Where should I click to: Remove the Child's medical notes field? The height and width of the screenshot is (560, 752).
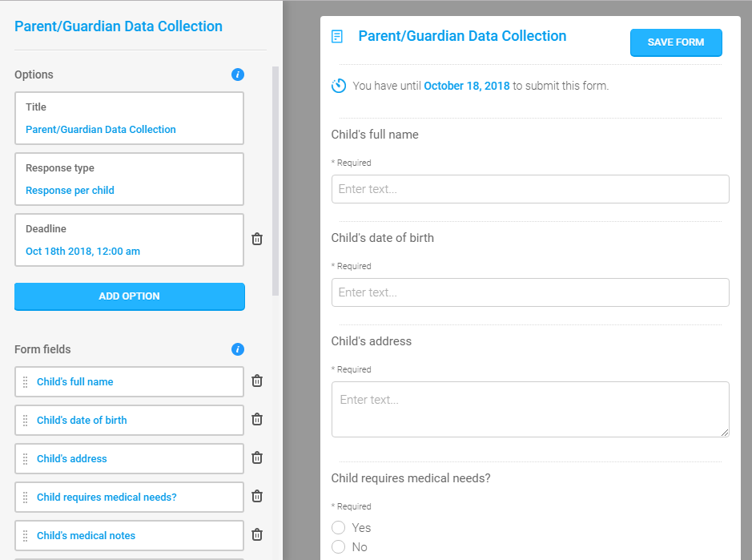tap(257, 534)
